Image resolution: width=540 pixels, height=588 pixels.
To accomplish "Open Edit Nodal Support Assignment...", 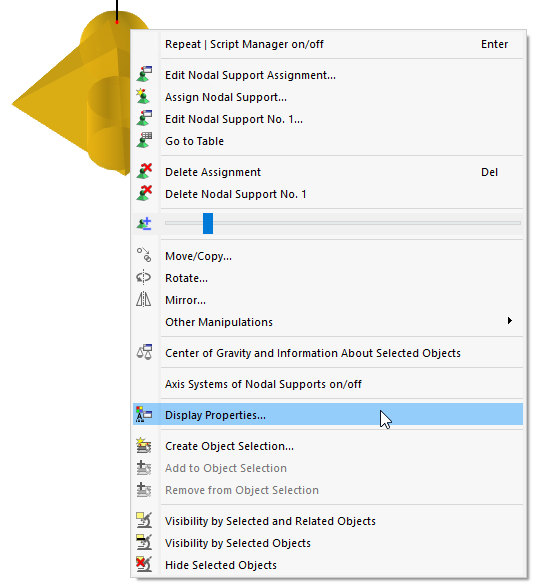I will click(x=328, y=75).
